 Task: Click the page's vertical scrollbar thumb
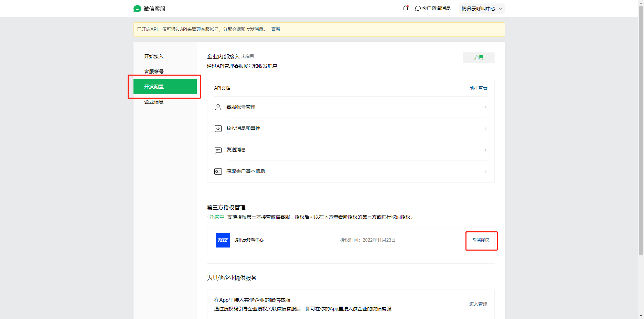[x=641, y=131]
